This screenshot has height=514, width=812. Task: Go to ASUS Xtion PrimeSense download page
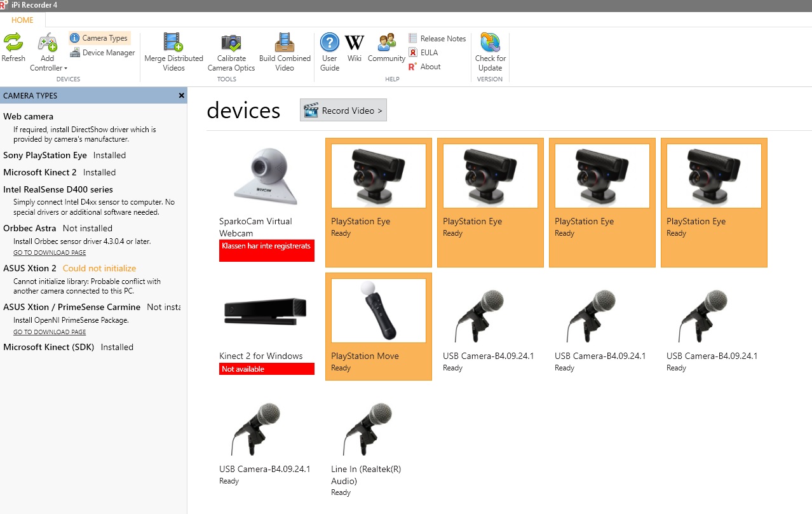(x=50, y=332)
